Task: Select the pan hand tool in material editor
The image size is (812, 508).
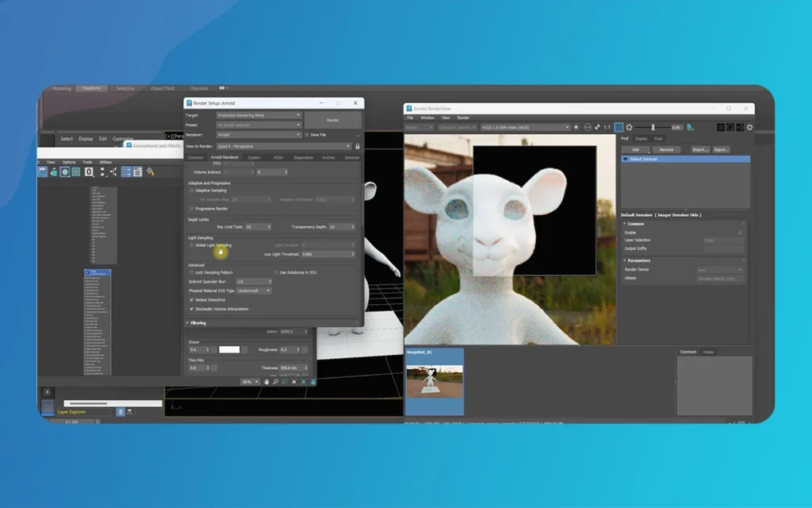Action: point(266,382)
